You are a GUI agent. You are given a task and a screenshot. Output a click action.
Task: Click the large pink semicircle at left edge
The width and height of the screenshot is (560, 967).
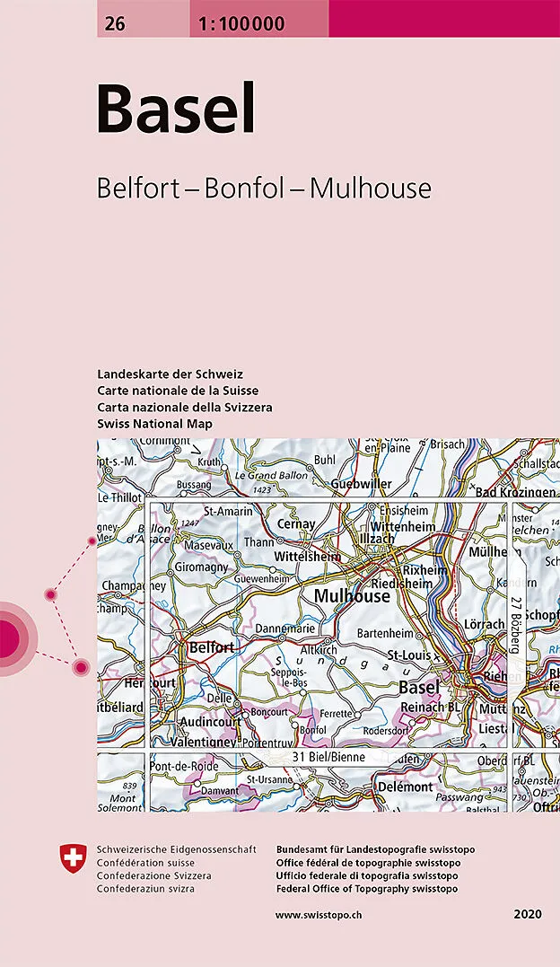11,637
